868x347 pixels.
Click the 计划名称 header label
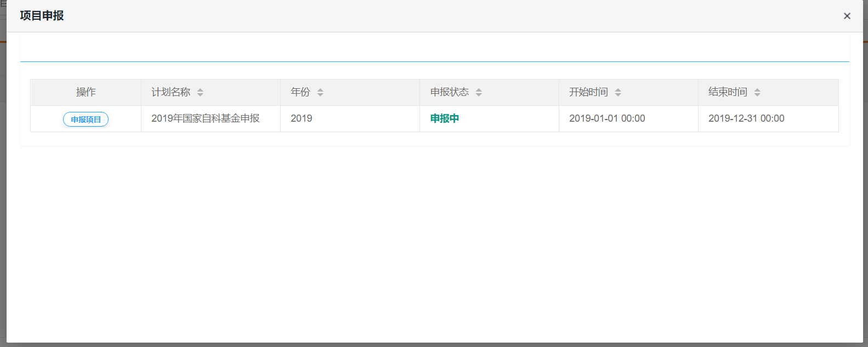(171, 92)
